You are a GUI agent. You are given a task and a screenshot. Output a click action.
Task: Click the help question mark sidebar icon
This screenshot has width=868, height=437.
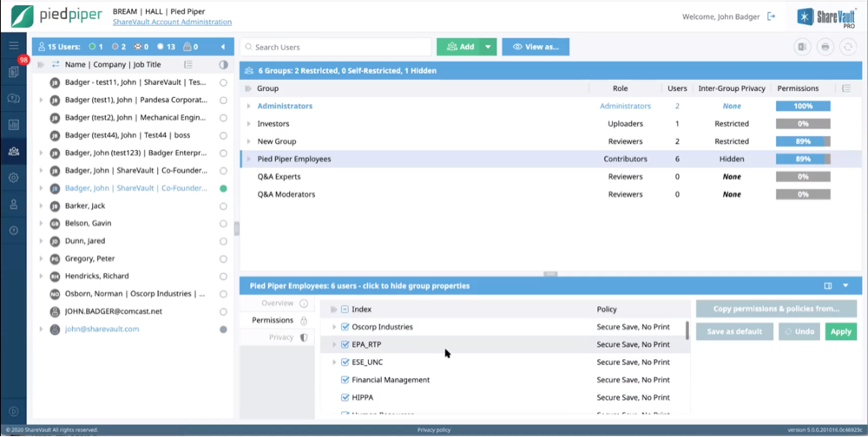[x=14, y=231]
